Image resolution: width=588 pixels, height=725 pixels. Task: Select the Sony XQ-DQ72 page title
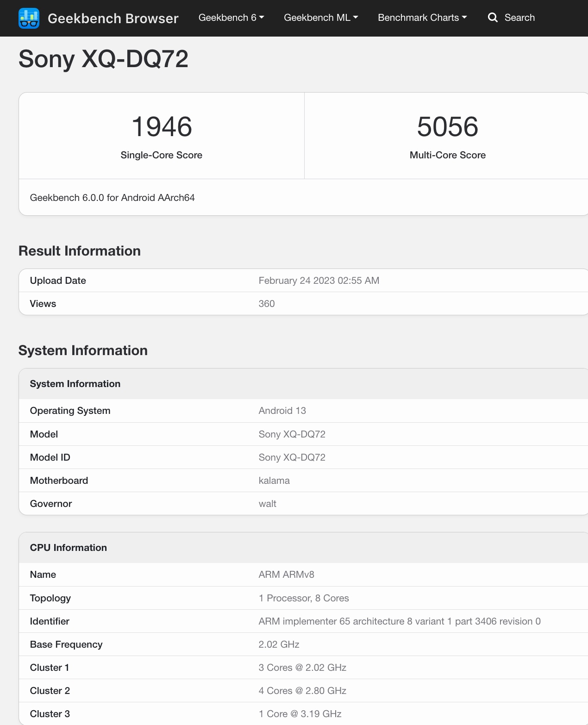[x=103, y=59]
